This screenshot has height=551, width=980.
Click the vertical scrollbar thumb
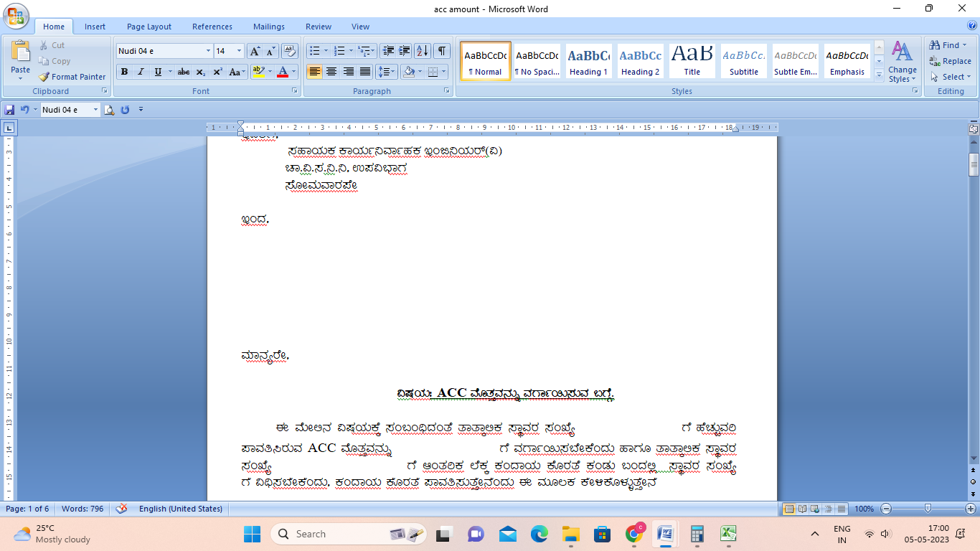click(x=974, y=164)
